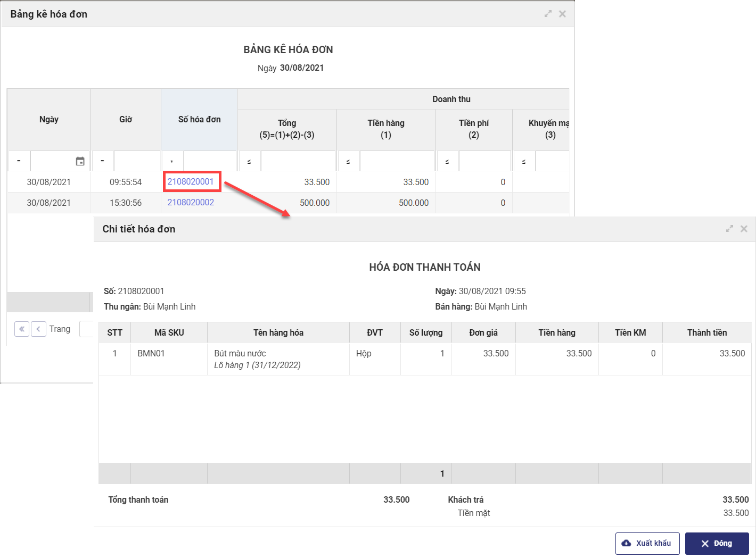The image size is (756, 558).
Task: Close the Bảng kê hóa đơn window
Action: click(x=562, y=14)
